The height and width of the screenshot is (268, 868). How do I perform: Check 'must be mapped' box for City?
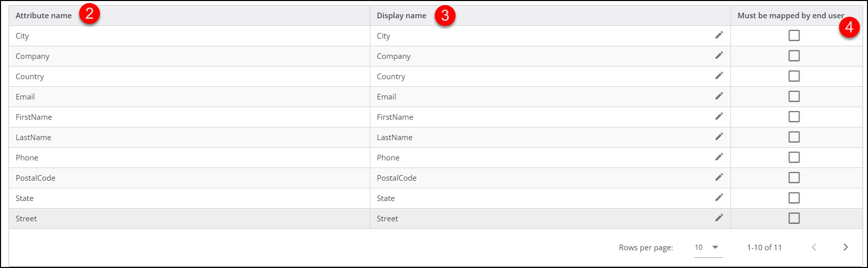pos(794,36)
